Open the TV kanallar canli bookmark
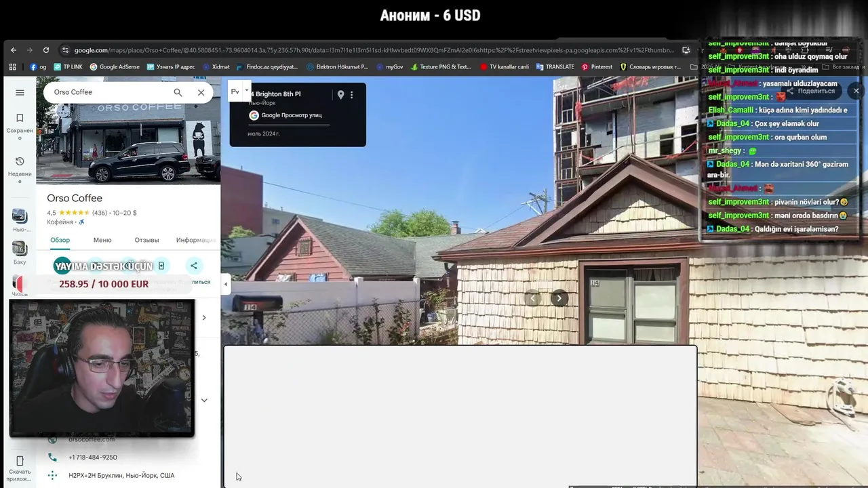Viewport: 868px width, 488px height. [x=505, y=67]
